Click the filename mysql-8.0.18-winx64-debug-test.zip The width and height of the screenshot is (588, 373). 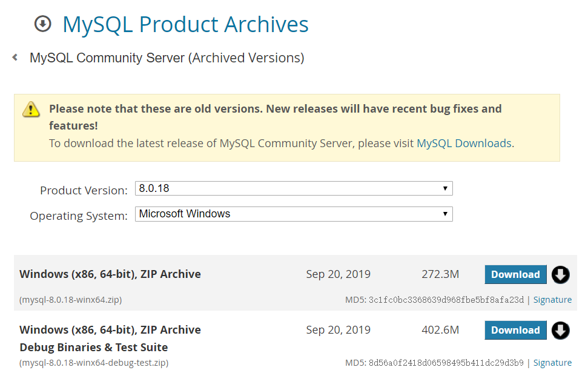coord(94,363)
